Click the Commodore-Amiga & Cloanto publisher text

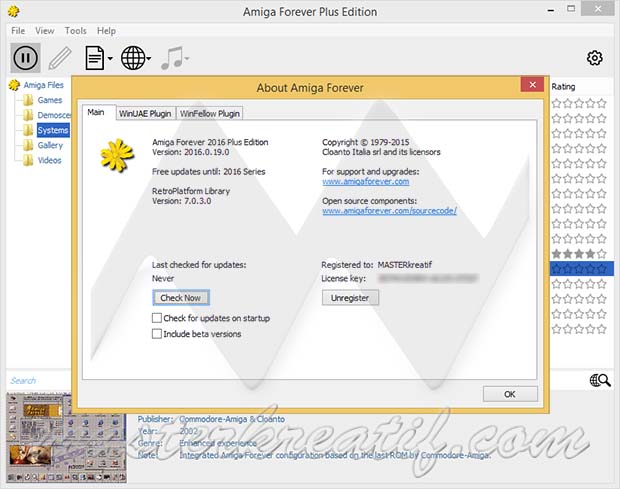(x=232, y=419)
